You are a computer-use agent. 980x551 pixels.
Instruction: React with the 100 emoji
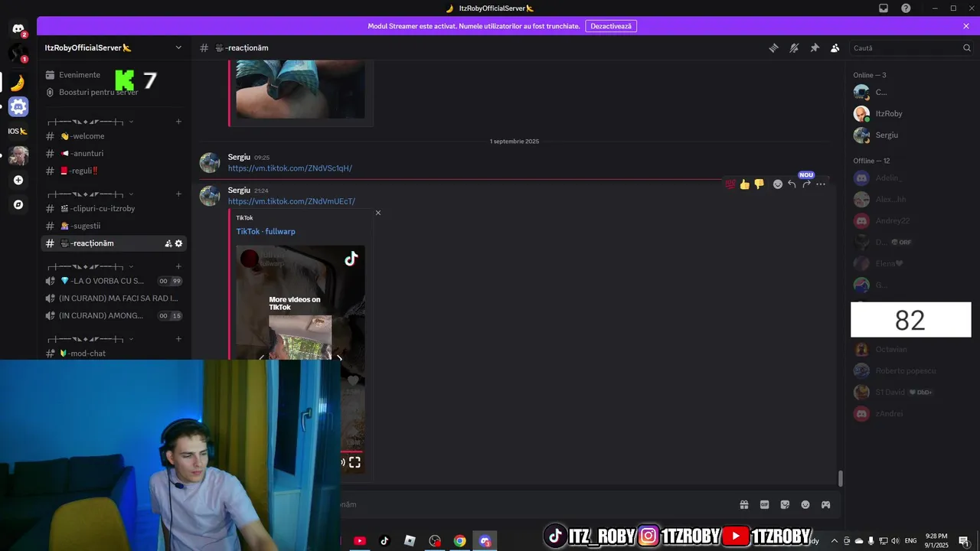click(730, 184)
